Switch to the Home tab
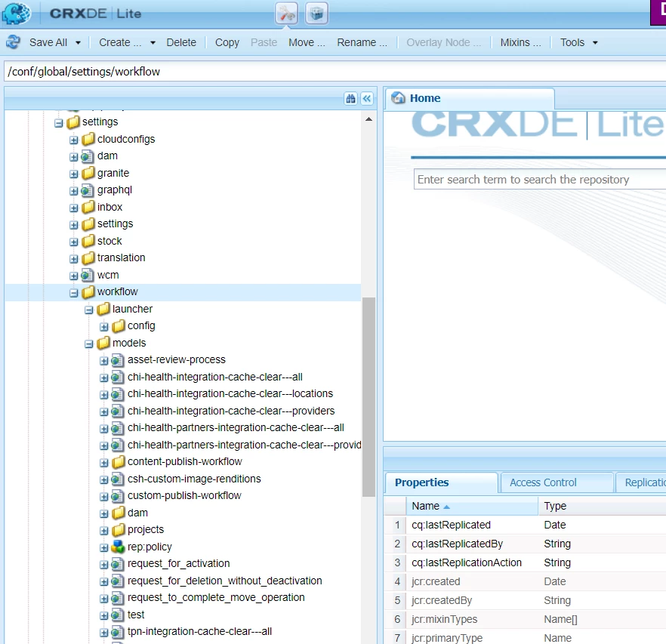The height and width of the screenshot is (644, 666). tap(470, 99)
